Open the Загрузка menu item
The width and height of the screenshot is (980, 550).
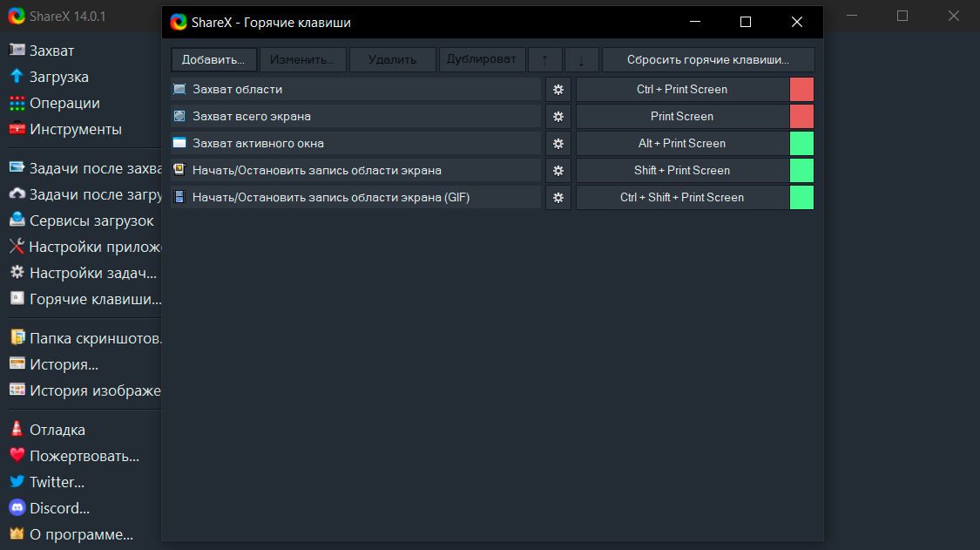[x=58, y=77]
